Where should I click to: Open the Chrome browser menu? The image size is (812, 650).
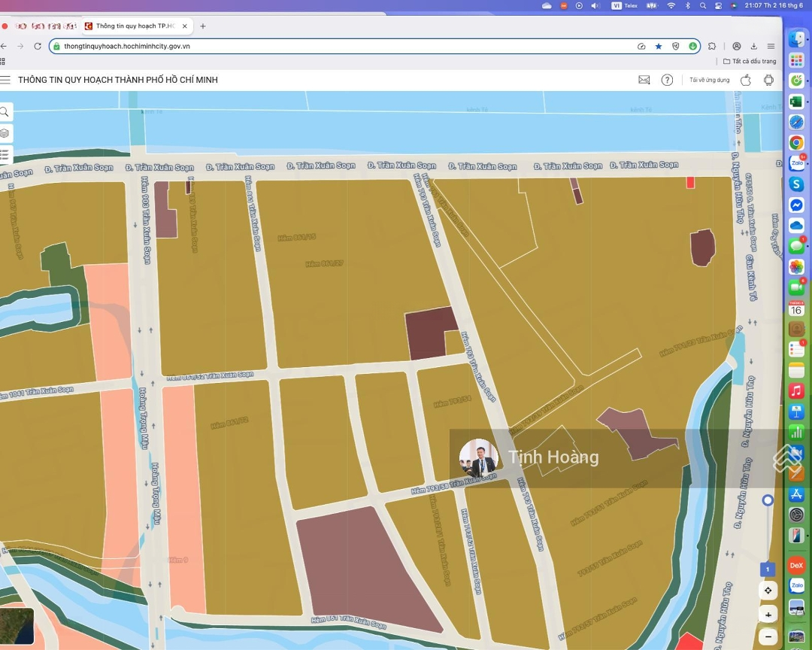pos(771,46)
